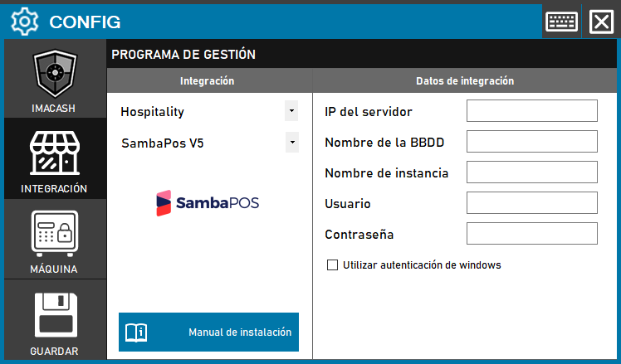
Task: Expand the SambaPos V5 dropdown
Action: (x=291, y=143)
